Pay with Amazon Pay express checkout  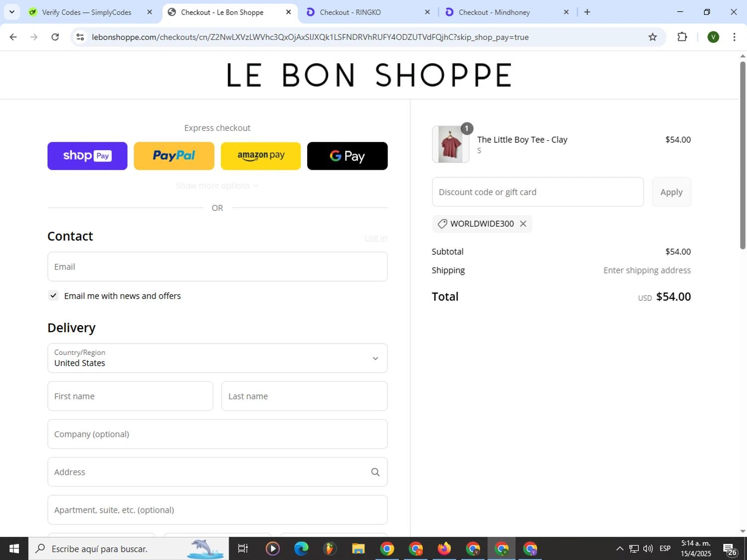260,156
